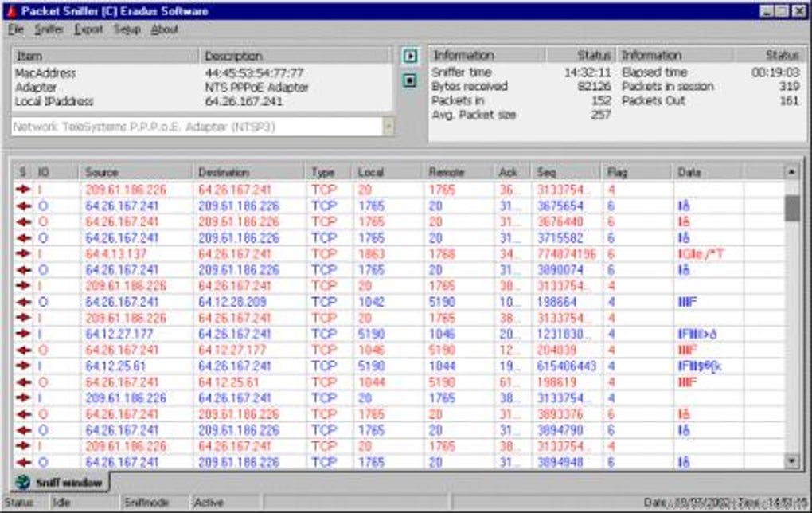Click arrow icon of row with Seq 204839
This screenshot has width=812, height=513.
(23, 350)
